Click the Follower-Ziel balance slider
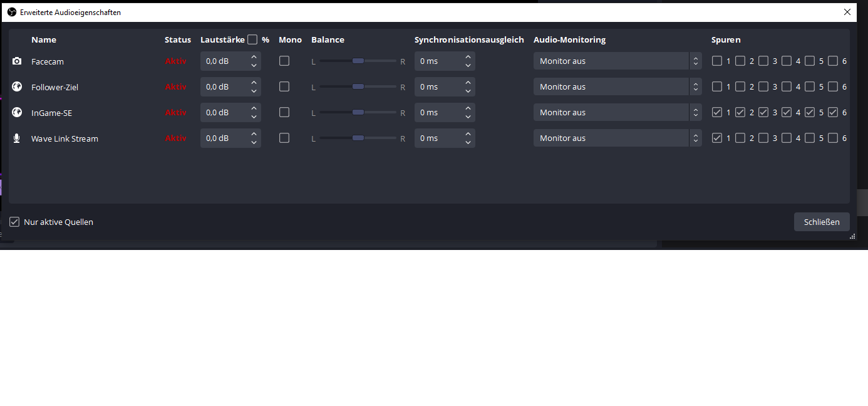 358,87
